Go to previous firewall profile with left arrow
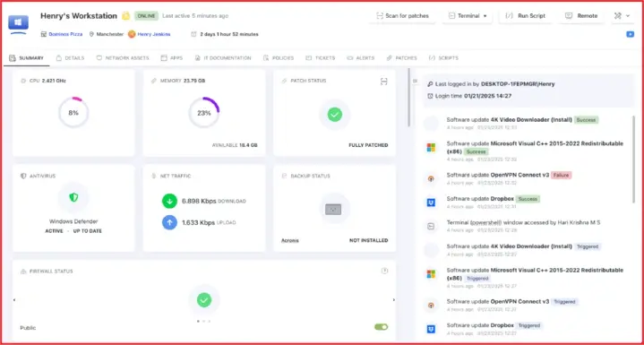The image size is (644, 345). 14,300
